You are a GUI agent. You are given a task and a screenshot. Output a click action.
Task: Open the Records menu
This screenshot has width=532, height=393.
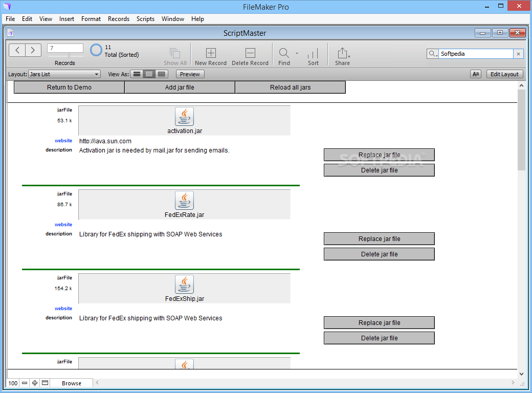pyautogui.click(x=118, y=18)
